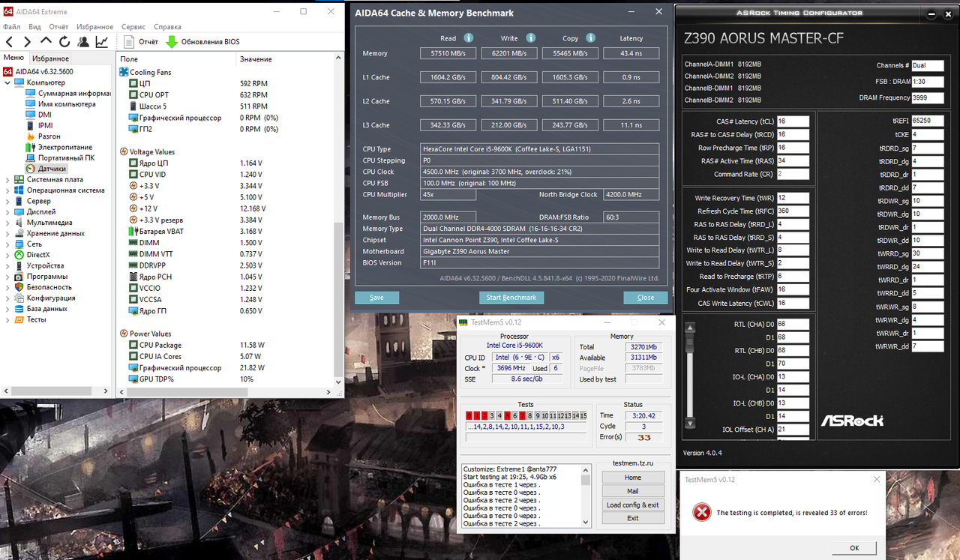
Task: Click Mail button in TestMem5
Action: pos(633,491)
